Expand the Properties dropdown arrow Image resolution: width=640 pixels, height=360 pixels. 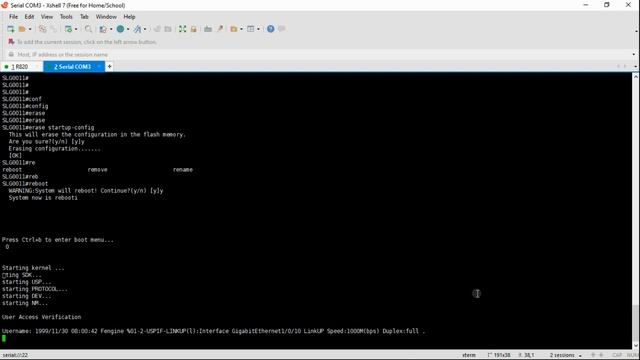pyautogui.click(x=76, y=29)
